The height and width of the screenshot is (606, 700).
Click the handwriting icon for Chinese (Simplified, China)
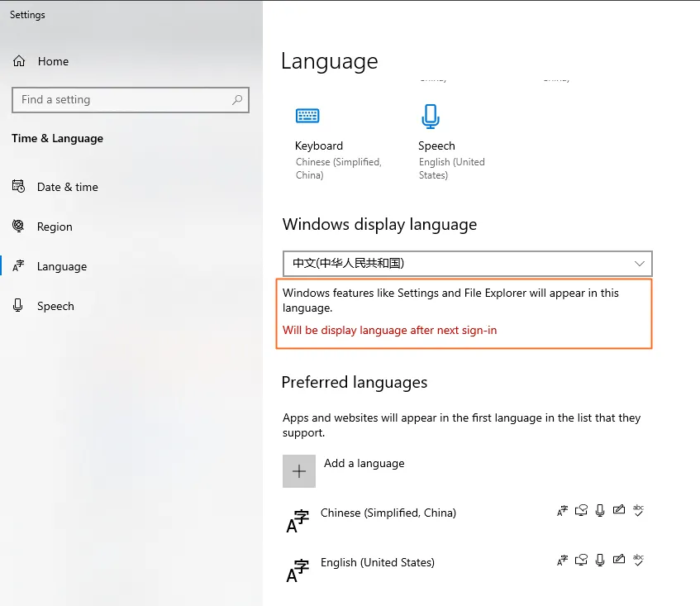click(619, 511)
